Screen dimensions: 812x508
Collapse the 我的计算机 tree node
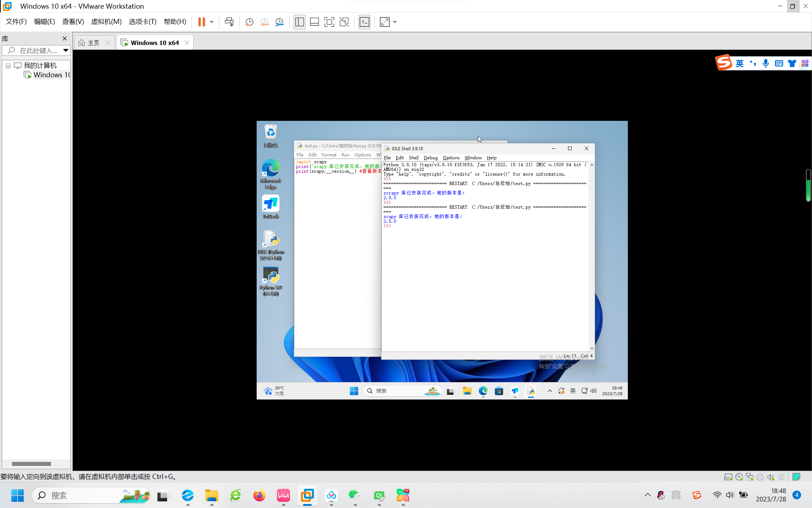click(8, 66)
